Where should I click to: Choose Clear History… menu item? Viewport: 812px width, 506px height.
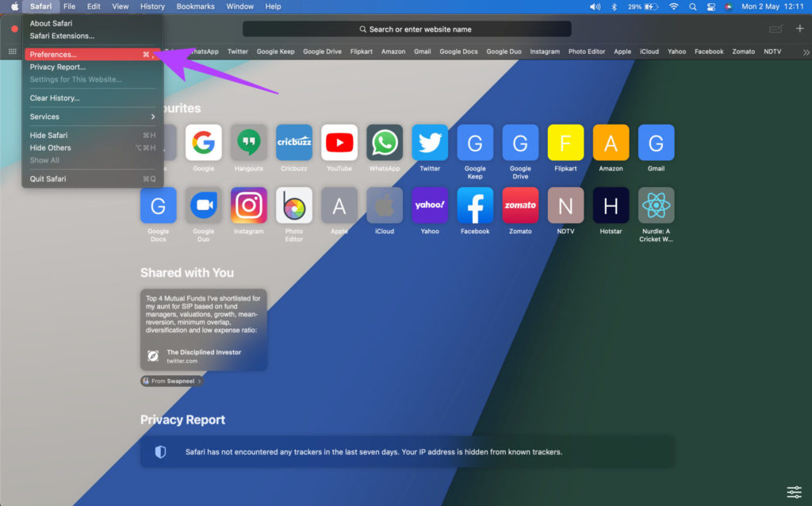click(92, 98)
